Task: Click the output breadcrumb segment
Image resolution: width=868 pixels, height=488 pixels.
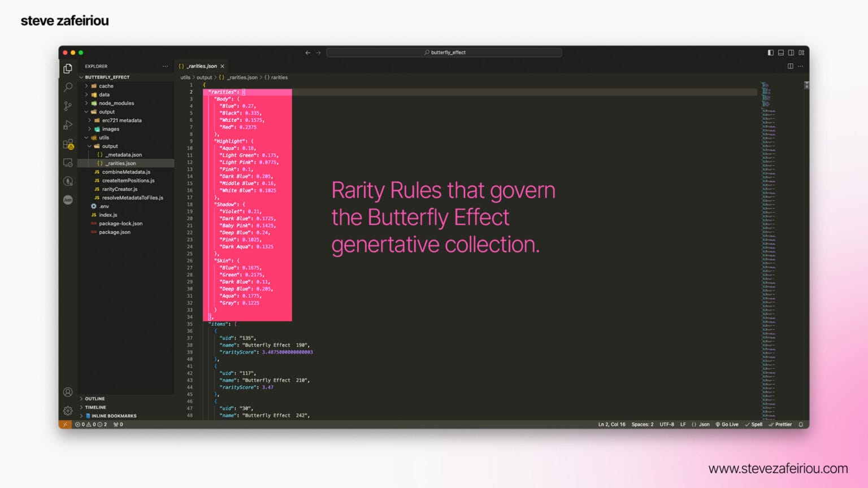Action: pyautogui.click(x=204, y=77)
